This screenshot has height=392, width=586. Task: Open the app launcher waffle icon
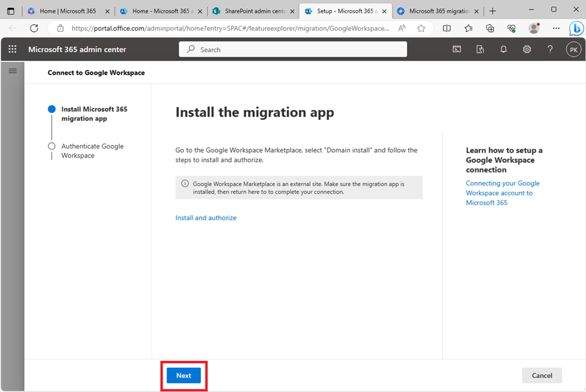point(12,49)
